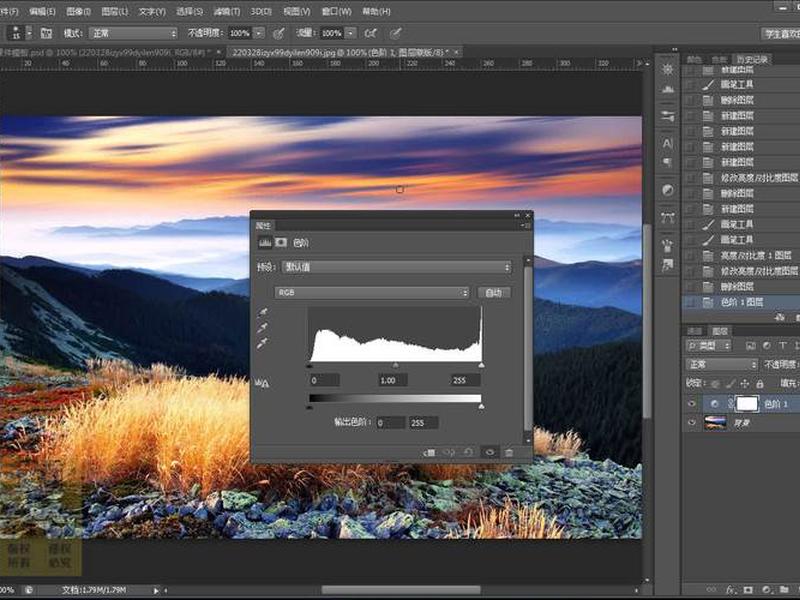800x600 pixels.
Task: Toggle the adjustment layer filter in Layers
Action: 767,346
